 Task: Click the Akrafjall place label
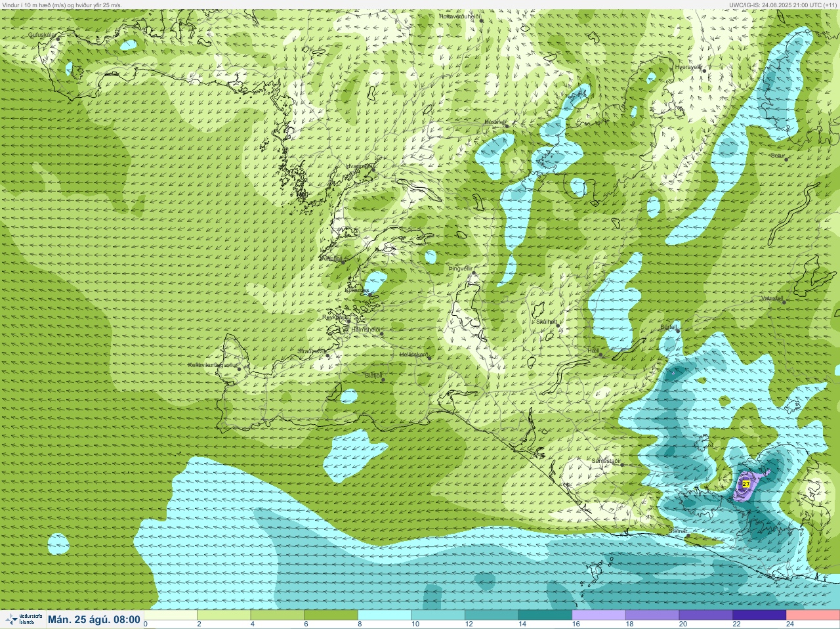coord(331,259)
